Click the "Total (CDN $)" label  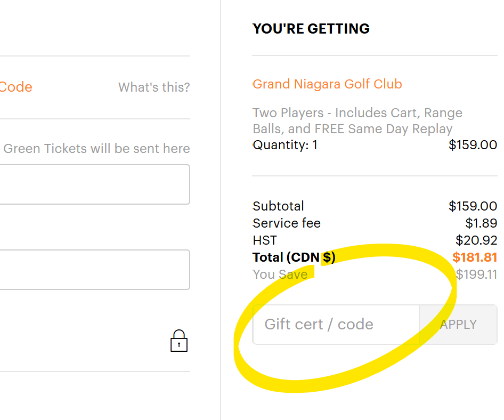point(294,257)
